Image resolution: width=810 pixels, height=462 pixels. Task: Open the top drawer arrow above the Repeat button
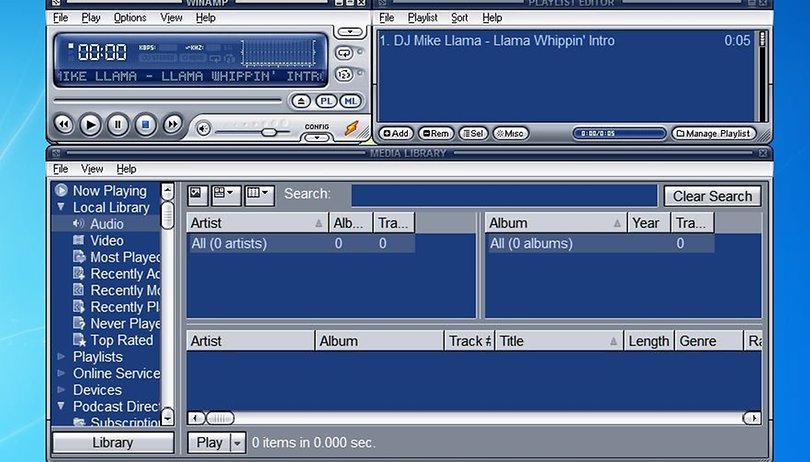point(350,32)
